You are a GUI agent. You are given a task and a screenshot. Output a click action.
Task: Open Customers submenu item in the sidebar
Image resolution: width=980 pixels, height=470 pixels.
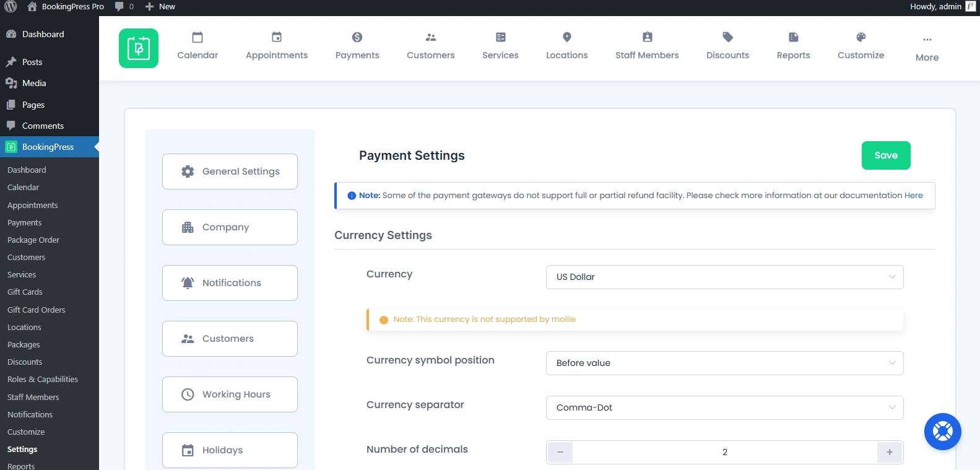(x=26, y=257)
